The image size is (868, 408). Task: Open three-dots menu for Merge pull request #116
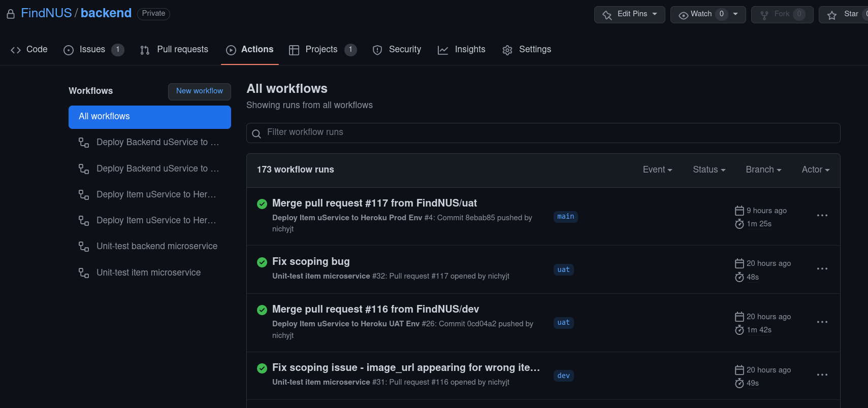[822, 322]
